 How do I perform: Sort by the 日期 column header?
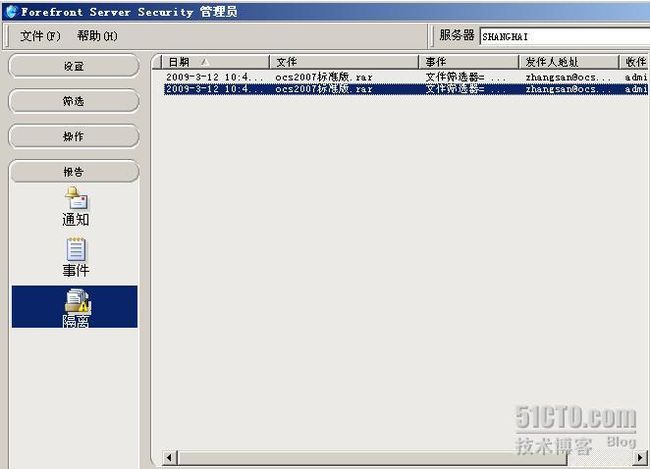point(215,62)
